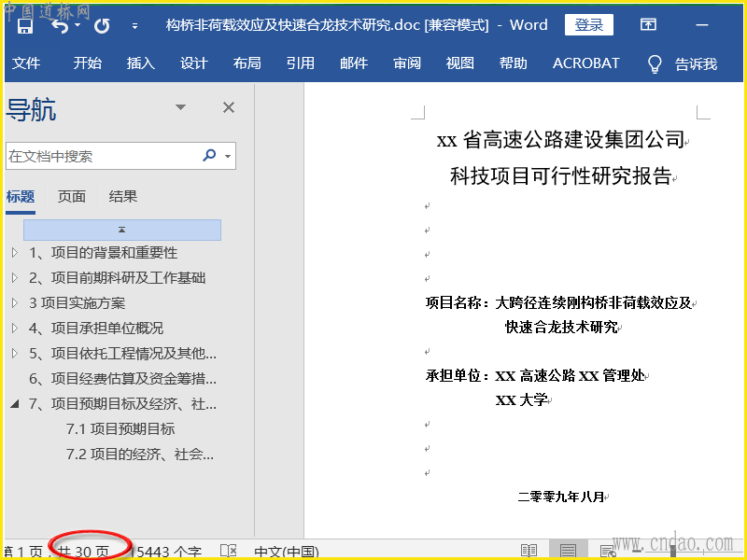Click the proofing check icon in status bar
747x560 pixels.
(x=229, y=551)
